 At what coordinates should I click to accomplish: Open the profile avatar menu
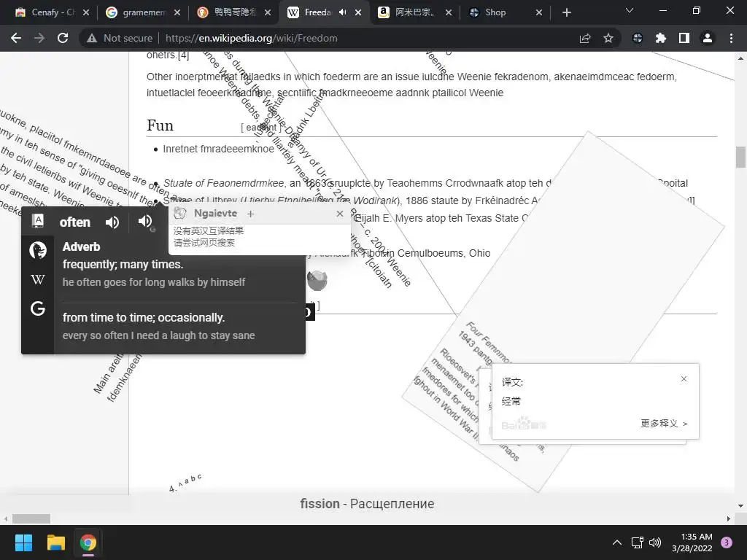tap(708, 38)
